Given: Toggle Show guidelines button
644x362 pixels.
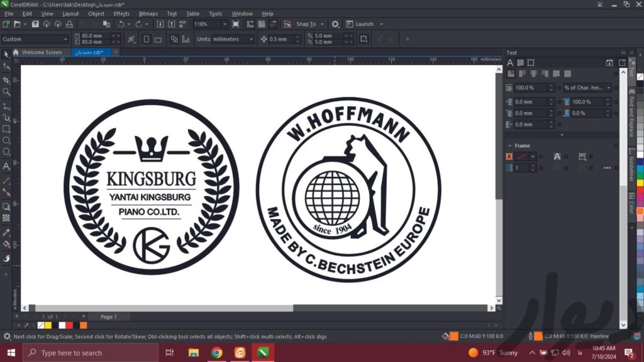Looking at the screenshot, I should click(x=273, y=25).
